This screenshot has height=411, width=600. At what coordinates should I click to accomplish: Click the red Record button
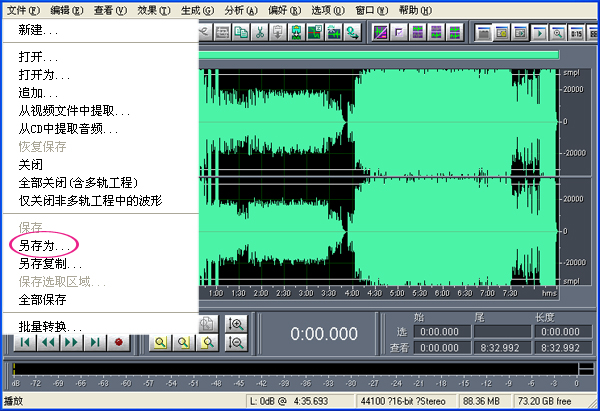(119, 342)
